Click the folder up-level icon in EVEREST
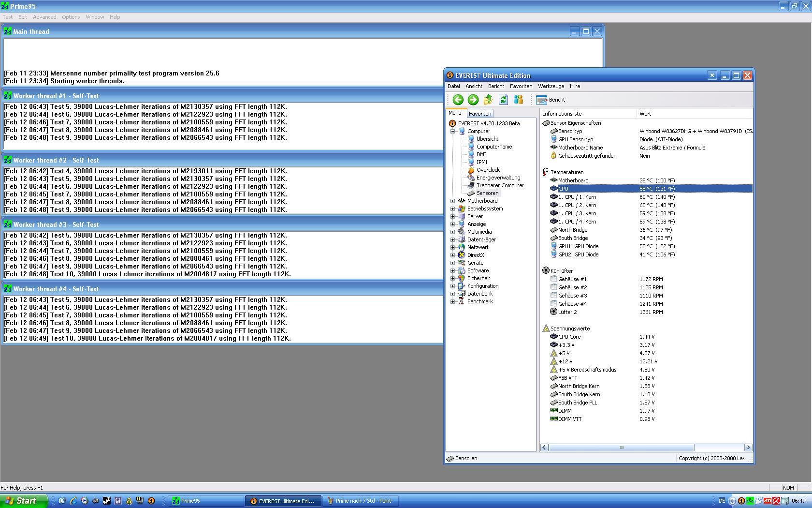 488,100
